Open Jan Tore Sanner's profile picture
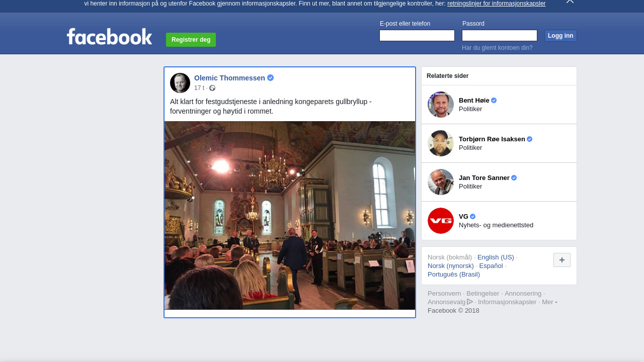Screen dimensions: 644x362 pyautogui.click(x=441, y=182)
